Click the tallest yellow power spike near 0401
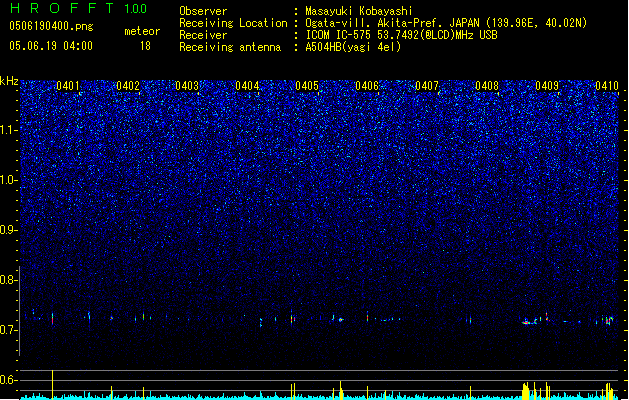The height and width of the screenshot is (400, 629). tap(53, 385)
